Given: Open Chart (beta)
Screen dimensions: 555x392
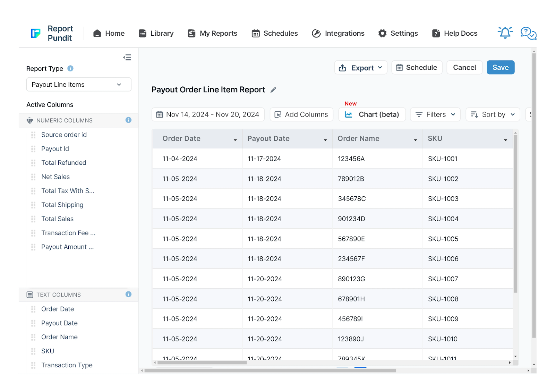Looking at the screenshot, I should tap(372, 114).
